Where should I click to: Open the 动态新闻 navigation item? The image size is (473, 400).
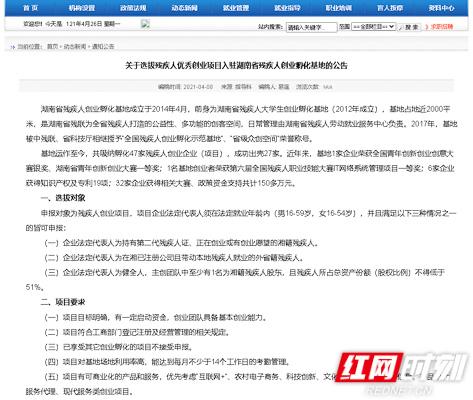click(184, 8)
